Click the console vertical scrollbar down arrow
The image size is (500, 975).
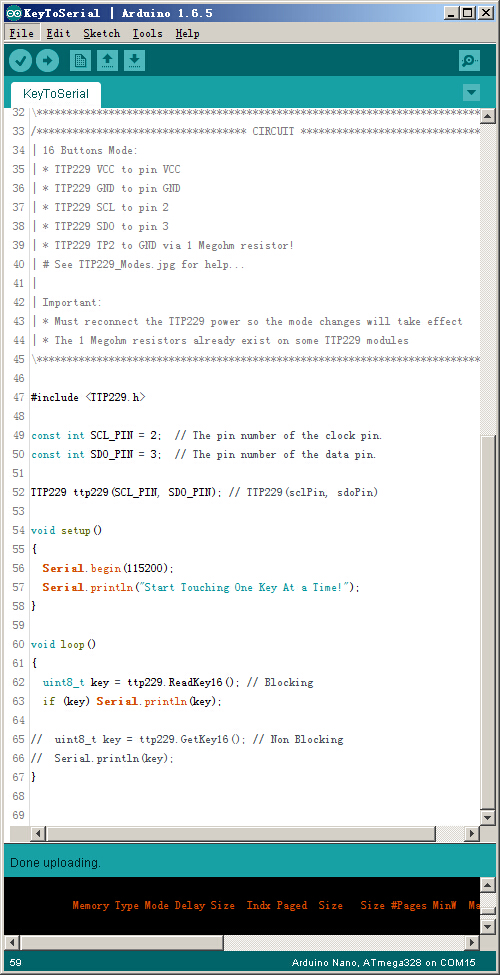pos(488,926)
